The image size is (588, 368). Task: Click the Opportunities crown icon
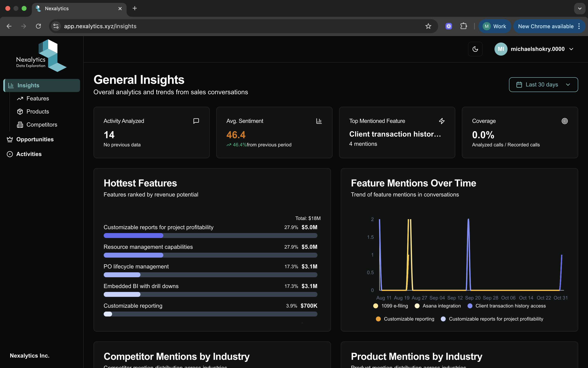point(10,139)
